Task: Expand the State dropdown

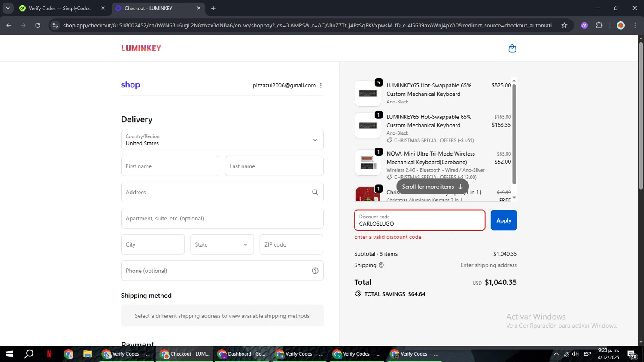Action: 222,244
